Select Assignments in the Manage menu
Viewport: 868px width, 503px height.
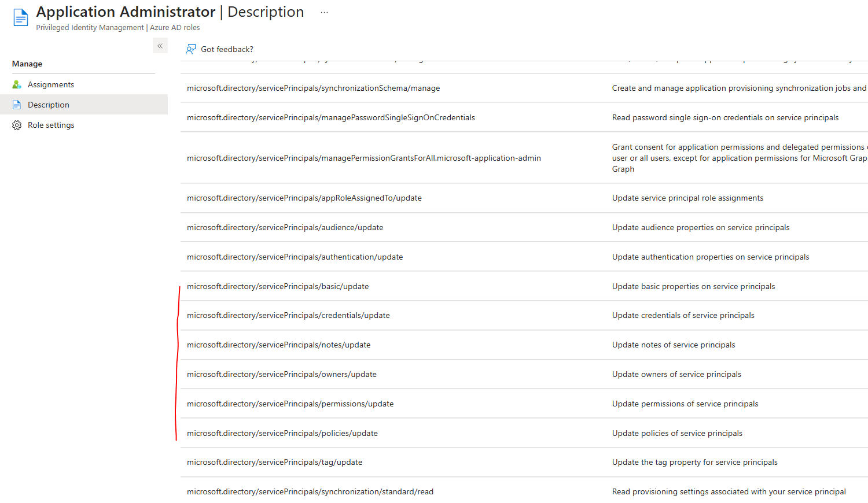coord(51,84)
